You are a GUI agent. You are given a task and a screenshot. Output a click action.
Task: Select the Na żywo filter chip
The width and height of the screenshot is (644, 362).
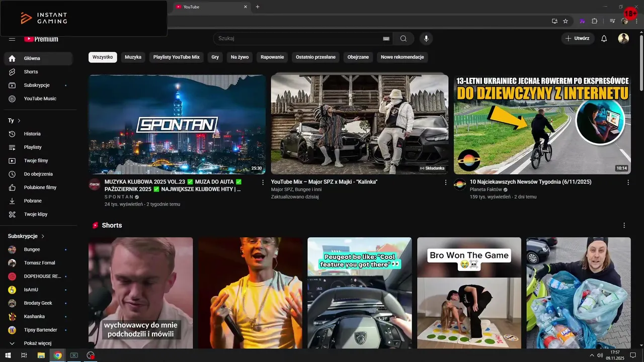click(x=240, y=57)
